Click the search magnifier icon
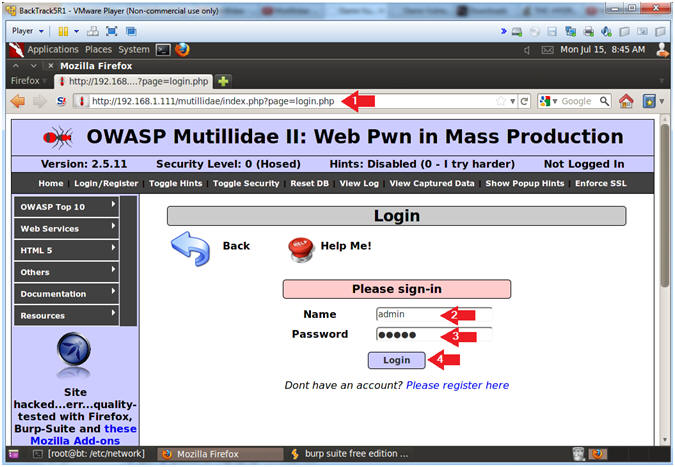Screen dimensions: 675x467 point(604,101)
